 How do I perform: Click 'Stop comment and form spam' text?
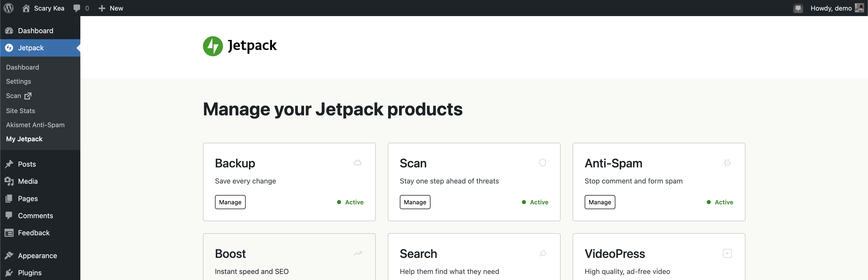[633, 181]
